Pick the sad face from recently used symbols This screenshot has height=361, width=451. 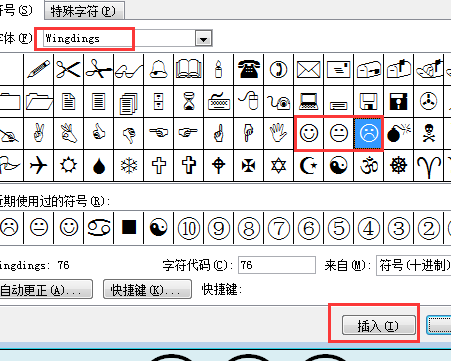10,228
